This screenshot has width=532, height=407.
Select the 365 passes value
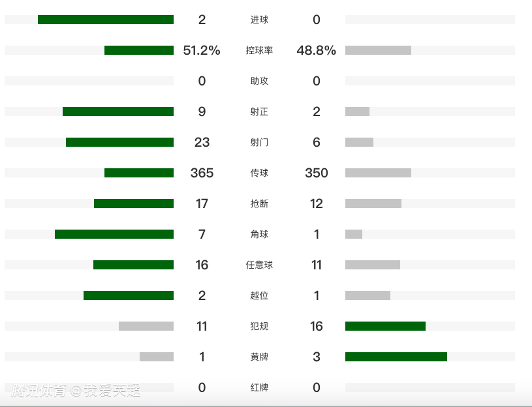(x=202, y=173)
